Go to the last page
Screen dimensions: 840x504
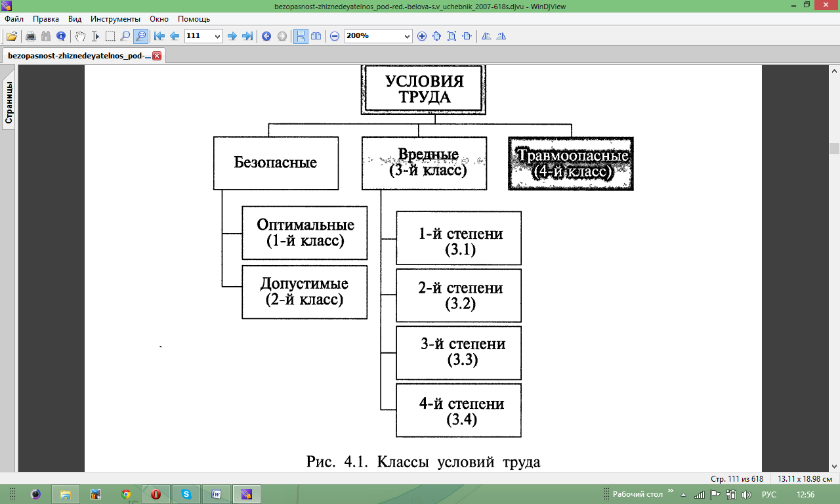(x=247, y=36)
